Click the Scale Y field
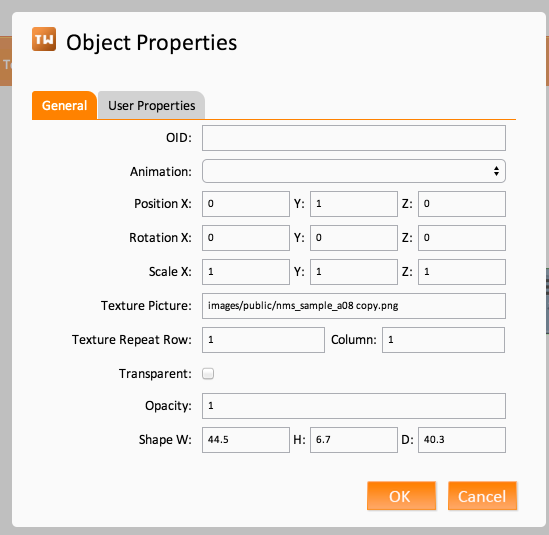549x535 pixels. [354, 272]
